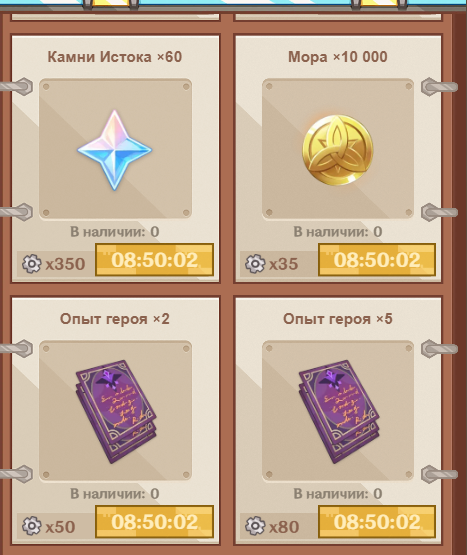Click the gear icon next to x80
The height and width of the screenshot is (555, 467).
(x=255, y=526)
